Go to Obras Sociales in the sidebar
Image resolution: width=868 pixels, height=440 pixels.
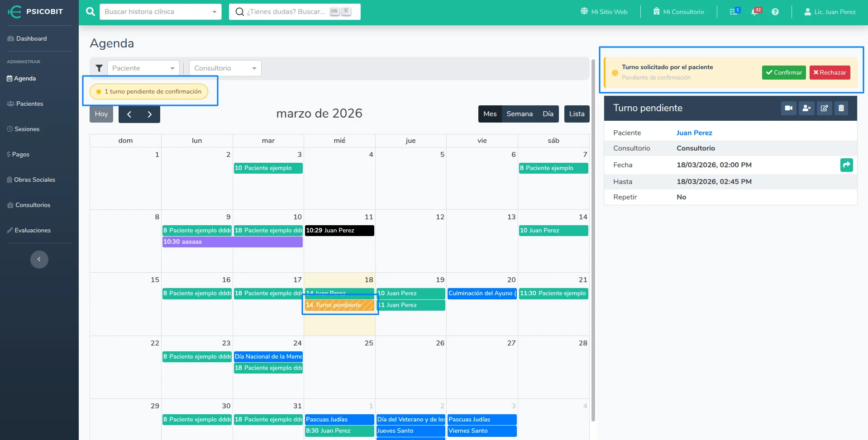point(34,180)
